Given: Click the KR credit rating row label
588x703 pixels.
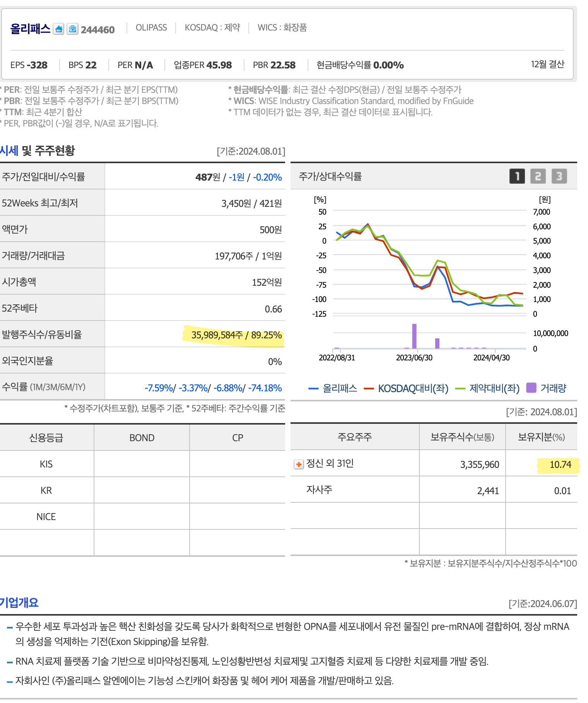Looking at the screenshot, I should [46, 490].
